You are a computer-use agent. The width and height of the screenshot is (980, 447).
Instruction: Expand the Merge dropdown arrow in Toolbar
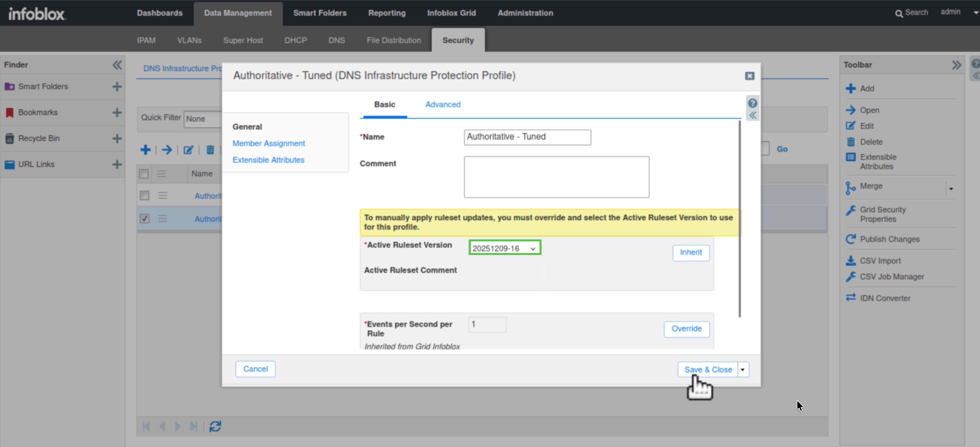coord(951,188)
